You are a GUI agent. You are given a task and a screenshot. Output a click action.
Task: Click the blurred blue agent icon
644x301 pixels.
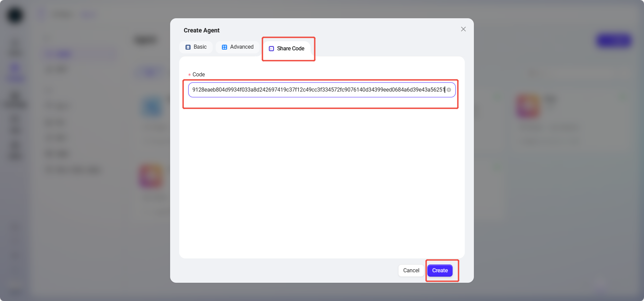pos(152,107)
